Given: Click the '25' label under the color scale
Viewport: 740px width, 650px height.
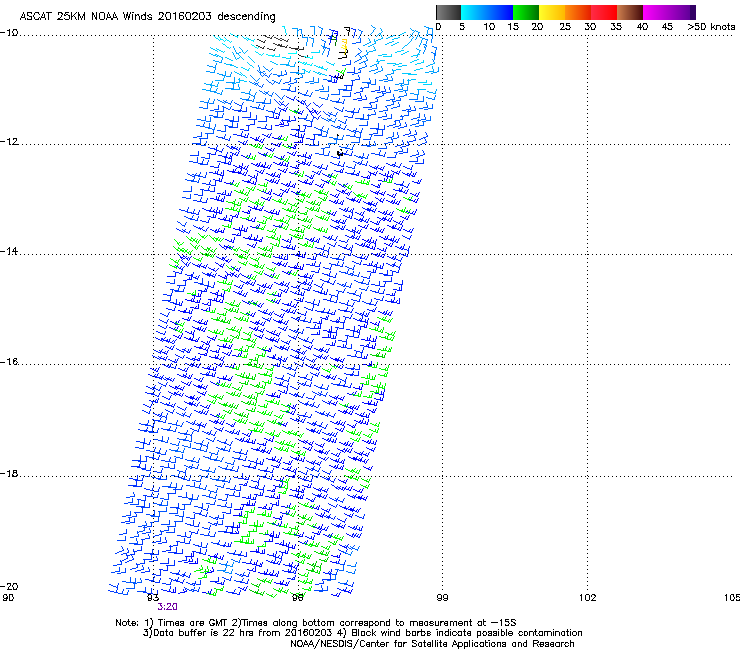Looking at the screenshot, I should pos(565,27).
